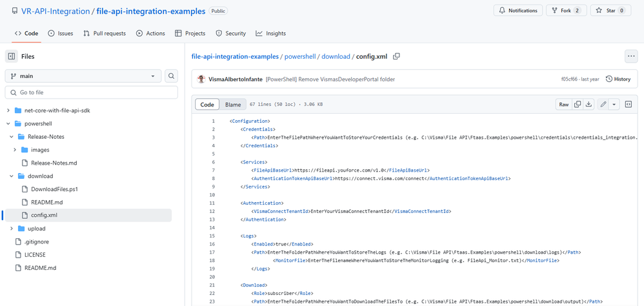
Task: Copy file path icon next to config.xml
Action: coord(396,56)
